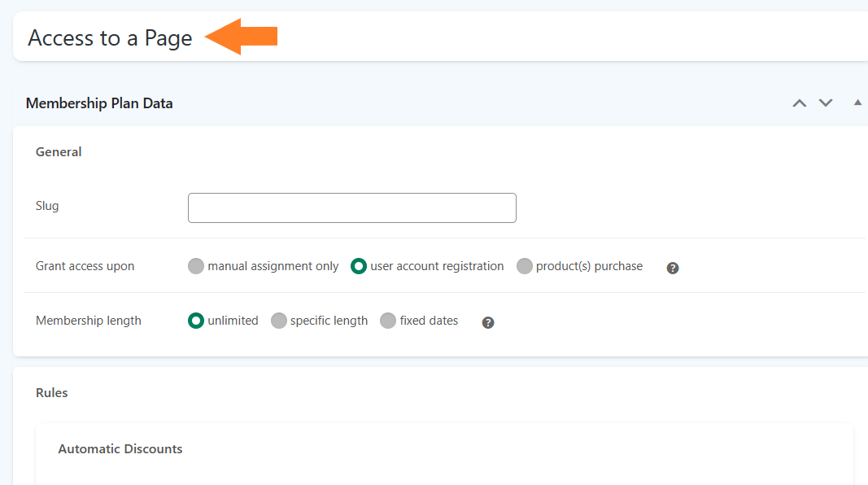The image size is (868, 485).
Task: Open help tooltip for Membership length
Action: [x=488, y=323]
